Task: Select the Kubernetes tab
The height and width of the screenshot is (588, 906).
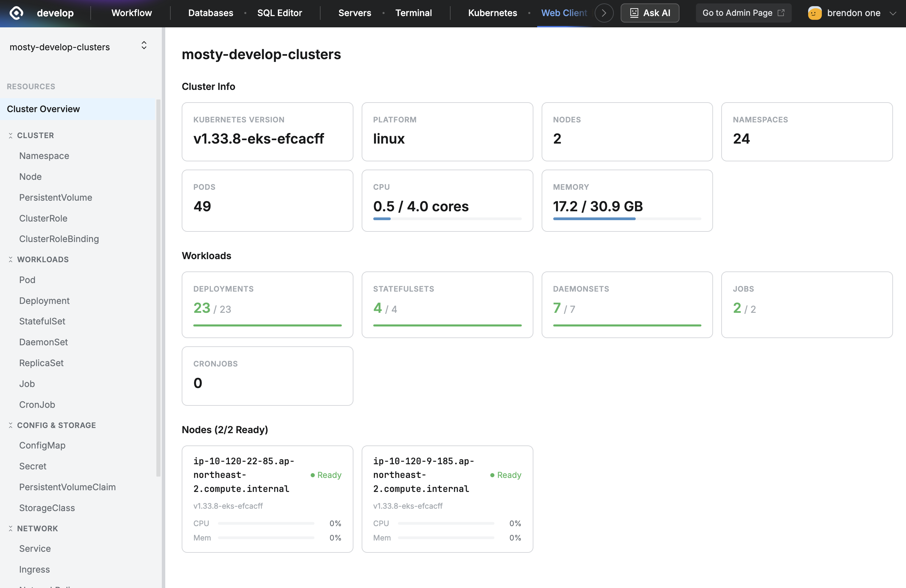Action: (x=492, y=13)
